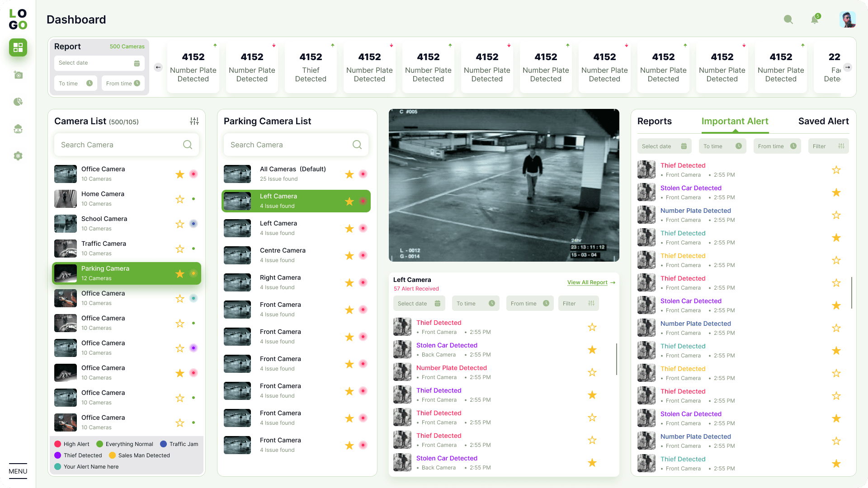Click the top-right search icon

(x=788, y=19)
